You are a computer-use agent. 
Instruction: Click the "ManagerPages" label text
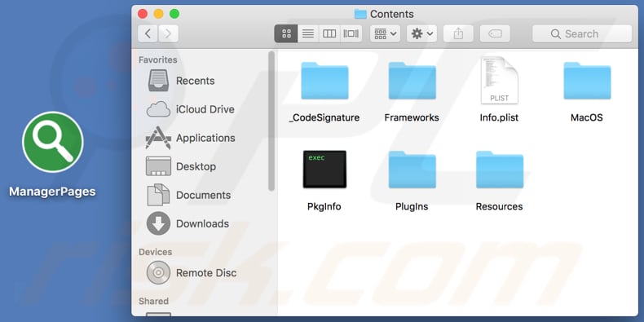tap(52, 192)
